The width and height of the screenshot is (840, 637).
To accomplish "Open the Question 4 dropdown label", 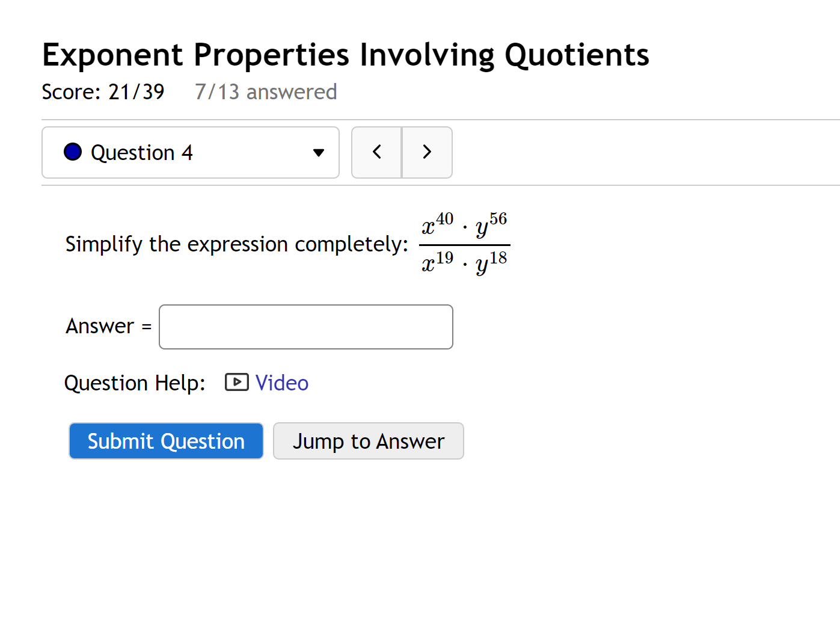I will click(x=142, y=153).
